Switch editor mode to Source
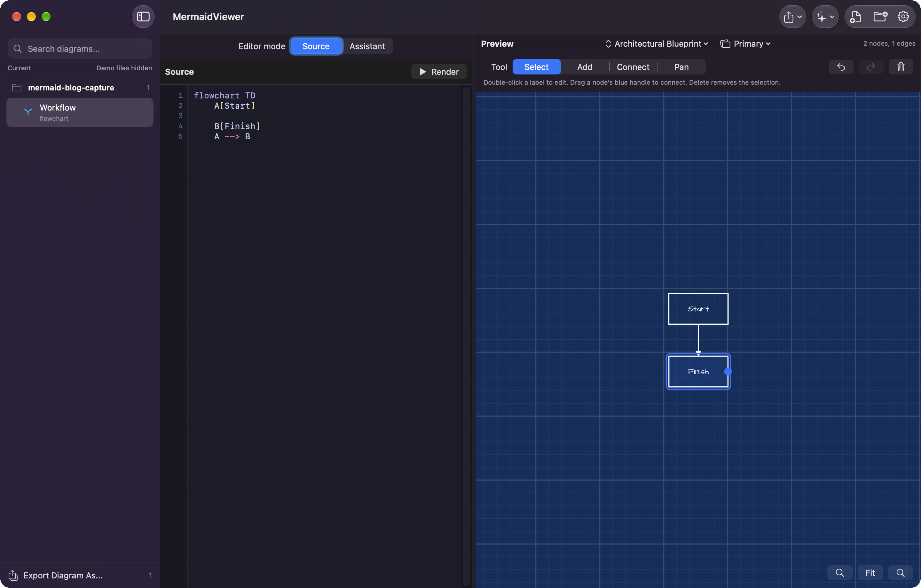Viewport: 921px width, 588px height. click(316, 46)
